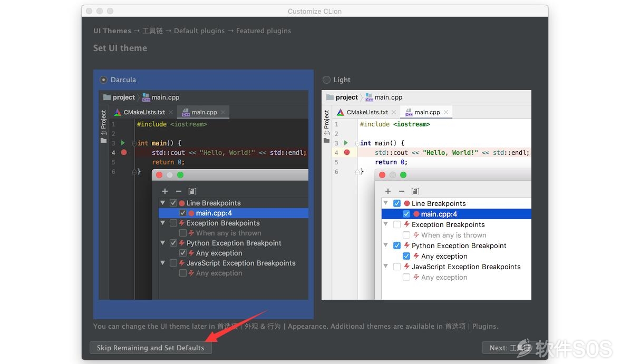
Task: Click the Next button at bottom right
Action: pyautogui.click(x=509, y=348)
